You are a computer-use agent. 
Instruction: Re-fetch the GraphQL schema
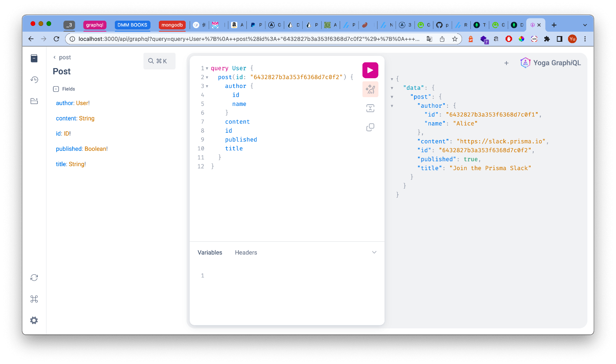click(34, 278)
